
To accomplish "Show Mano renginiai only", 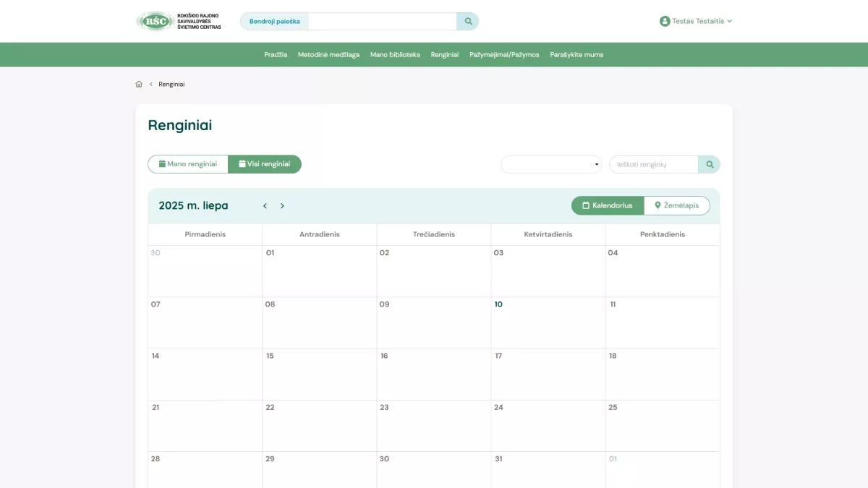I will [188, 164].
